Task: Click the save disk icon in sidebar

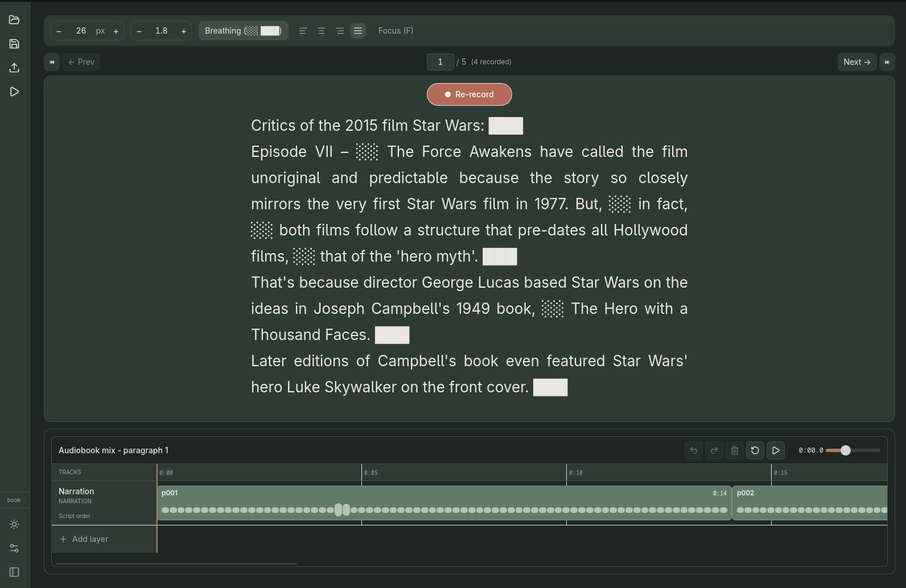Action: [x=14, y=44]
